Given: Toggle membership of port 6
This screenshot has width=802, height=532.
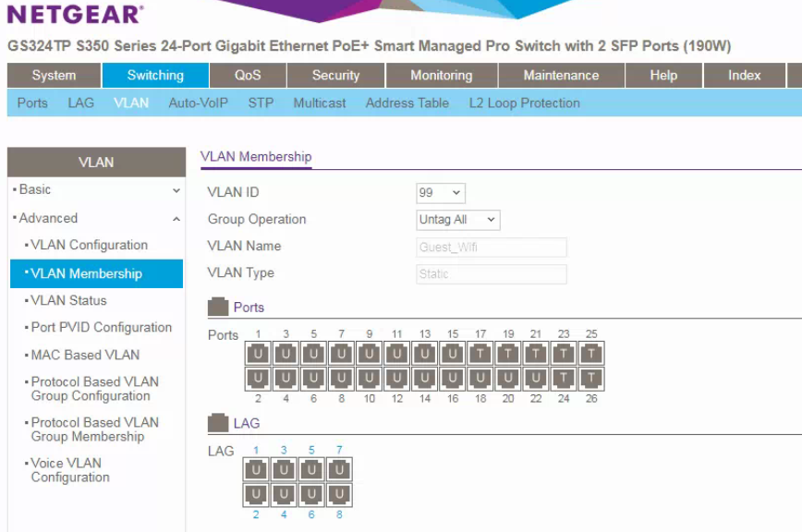Looking at the screenshot, I should coord(313,378).
